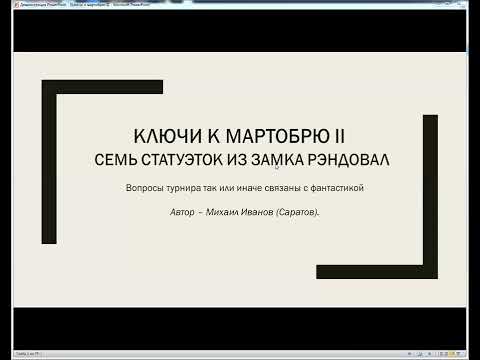480x360 pixels.
Task: Click the author line "Автор – Михаил Иванов (Саратов)"
Action: 245,212
